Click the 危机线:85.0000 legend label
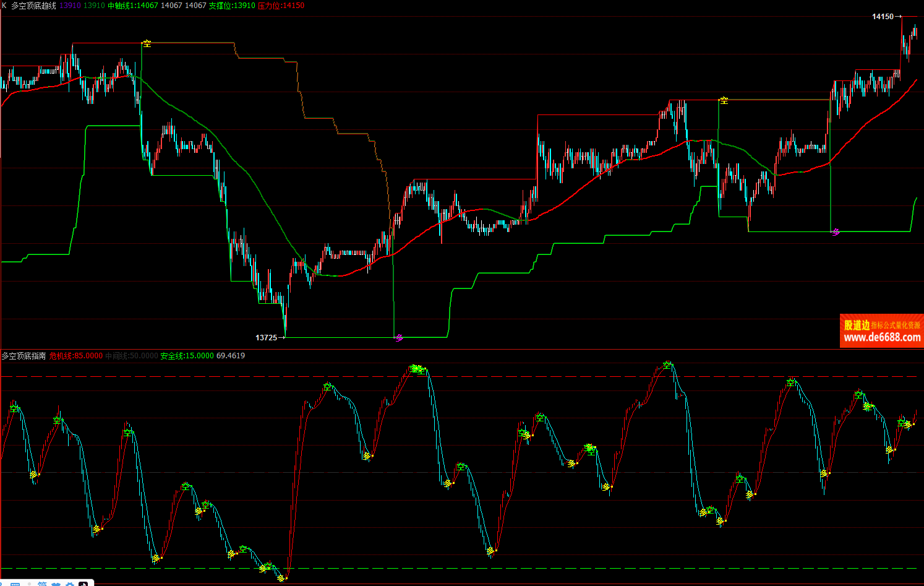The width and height of the screenshot is (924, 586). 76,356
